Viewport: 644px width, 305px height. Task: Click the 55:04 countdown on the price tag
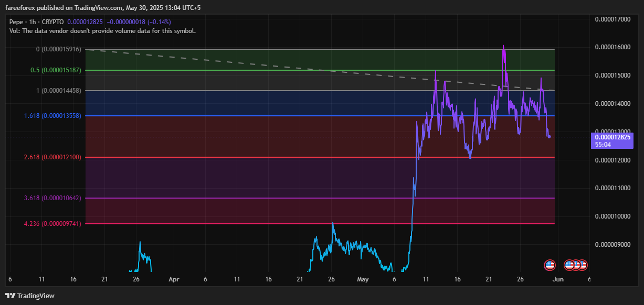[x=603, y=144]
